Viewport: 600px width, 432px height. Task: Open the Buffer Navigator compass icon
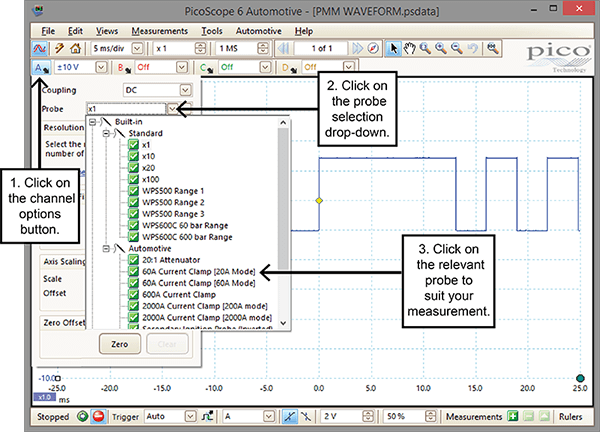(373, 49)
